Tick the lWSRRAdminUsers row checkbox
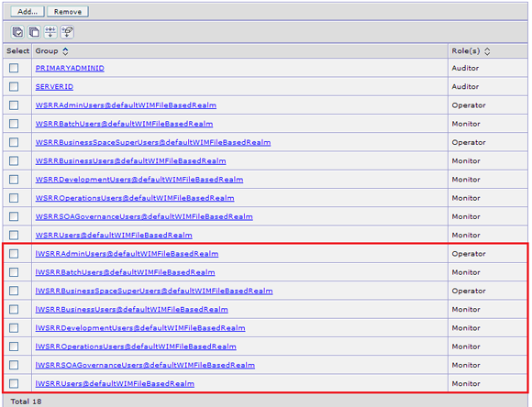Screen dimensions: 532x407 tap(14, 254)
